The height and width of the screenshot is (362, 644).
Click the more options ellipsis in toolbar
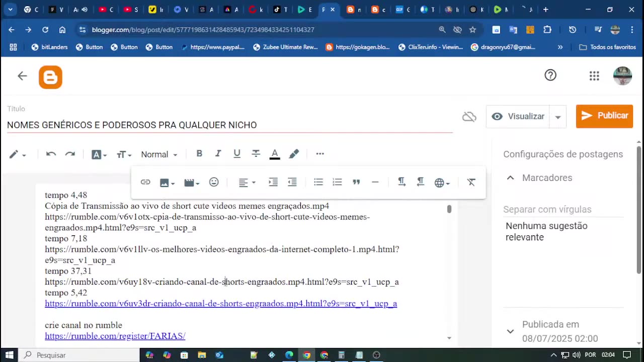click(x=320, y=154)
